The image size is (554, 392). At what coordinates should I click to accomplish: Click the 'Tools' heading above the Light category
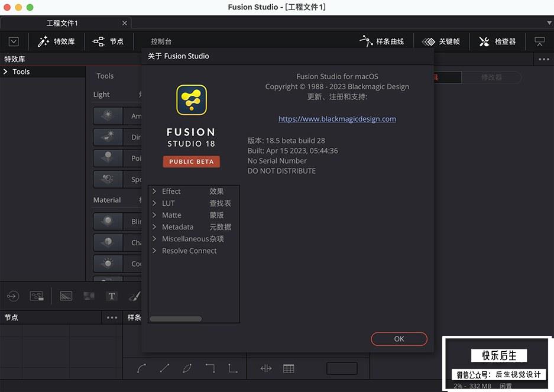(105, 76)
